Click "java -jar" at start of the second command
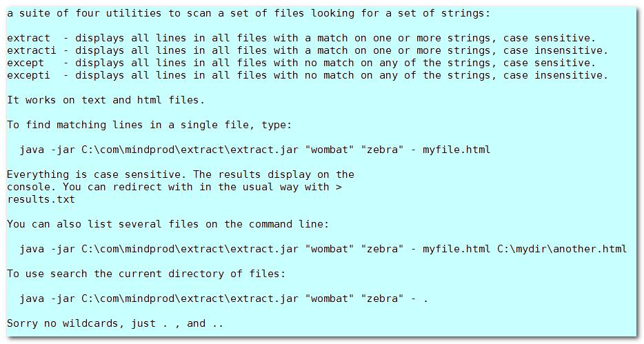 (x=48, y=249)
